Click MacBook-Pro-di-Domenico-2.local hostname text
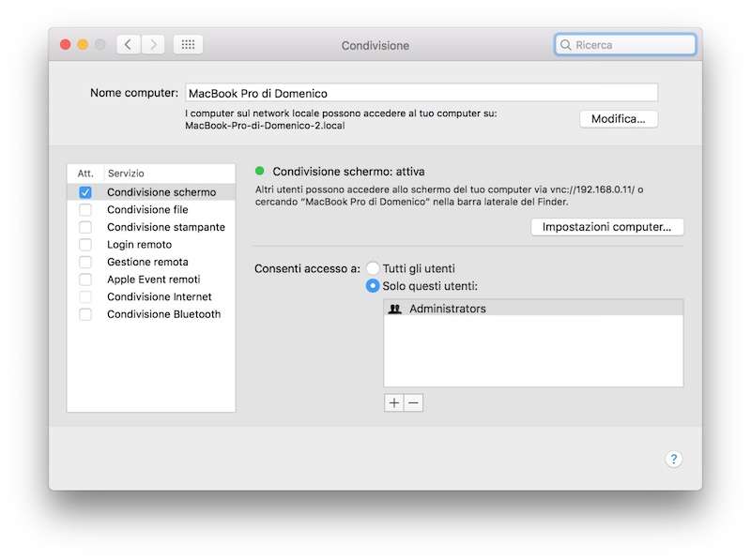Screen dimensions: 751x560 265,126
